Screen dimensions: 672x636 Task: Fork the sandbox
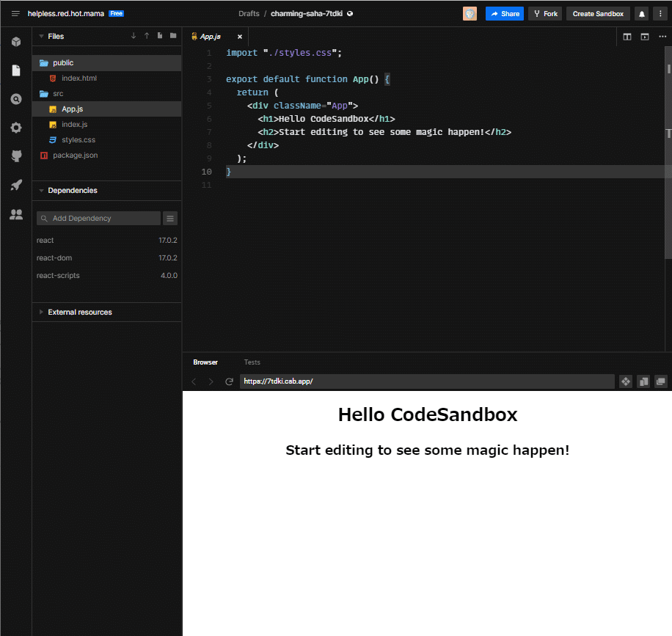coord(545,14)
